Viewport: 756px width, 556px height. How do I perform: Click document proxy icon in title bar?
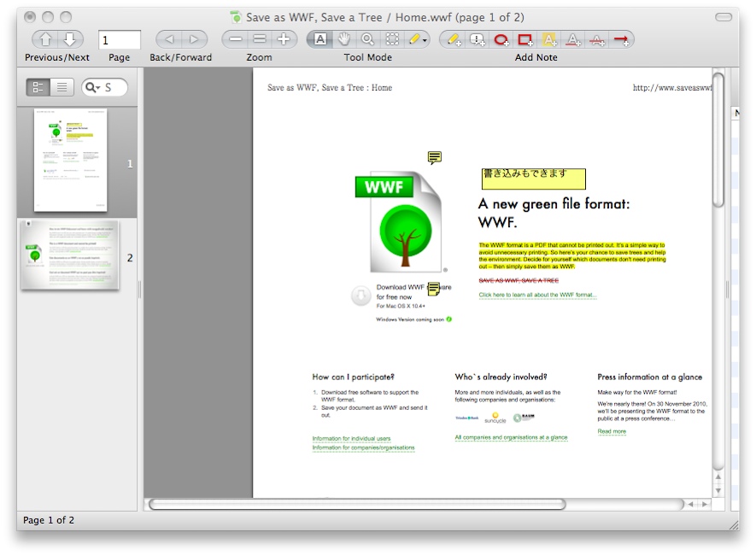236,17
